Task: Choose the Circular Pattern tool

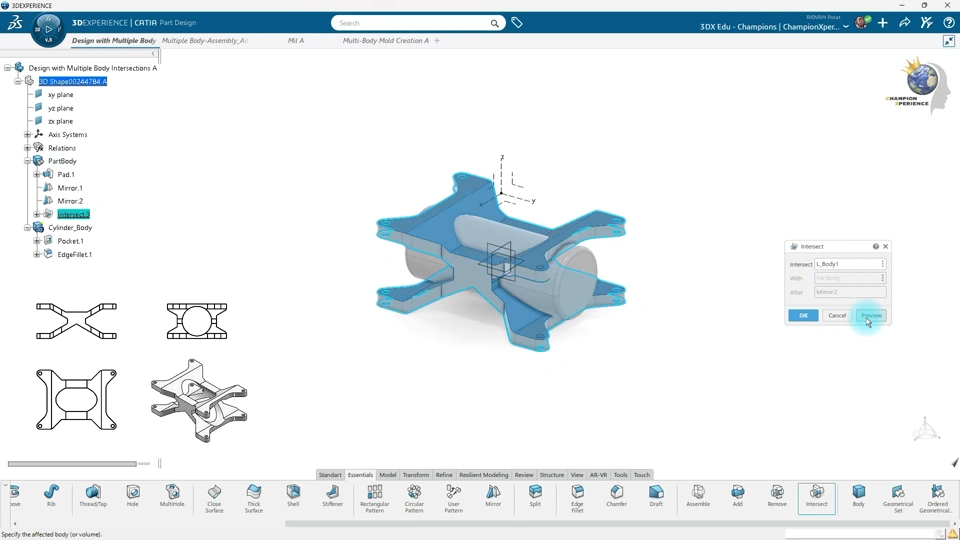Action: (414, 495)
